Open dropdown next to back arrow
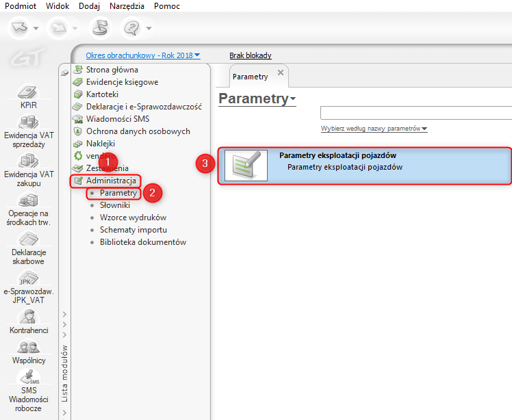512x420 pixels. click(36, 29)
